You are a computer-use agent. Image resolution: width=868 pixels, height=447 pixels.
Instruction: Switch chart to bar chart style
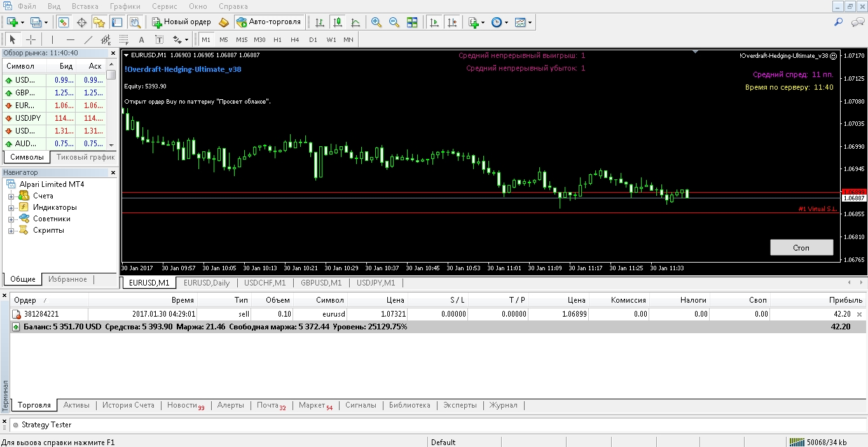click(x=320, y=22)
